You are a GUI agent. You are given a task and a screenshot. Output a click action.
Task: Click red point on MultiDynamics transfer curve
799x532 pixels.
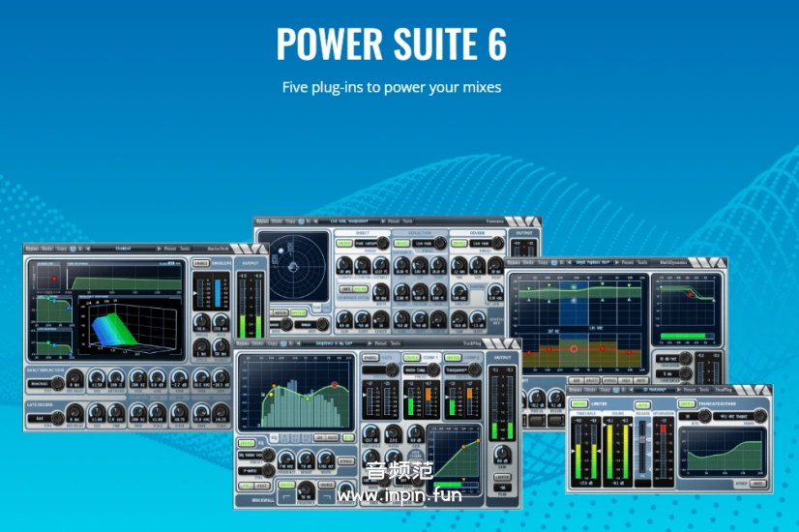coord(691,294)
